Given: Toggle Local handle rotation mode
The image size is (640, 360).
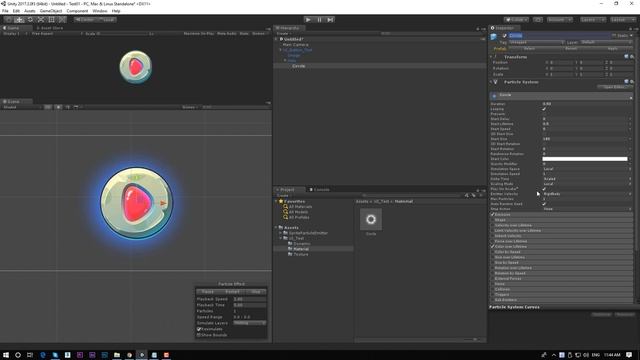Looking at the screenshot, I should tap(106, 20).
